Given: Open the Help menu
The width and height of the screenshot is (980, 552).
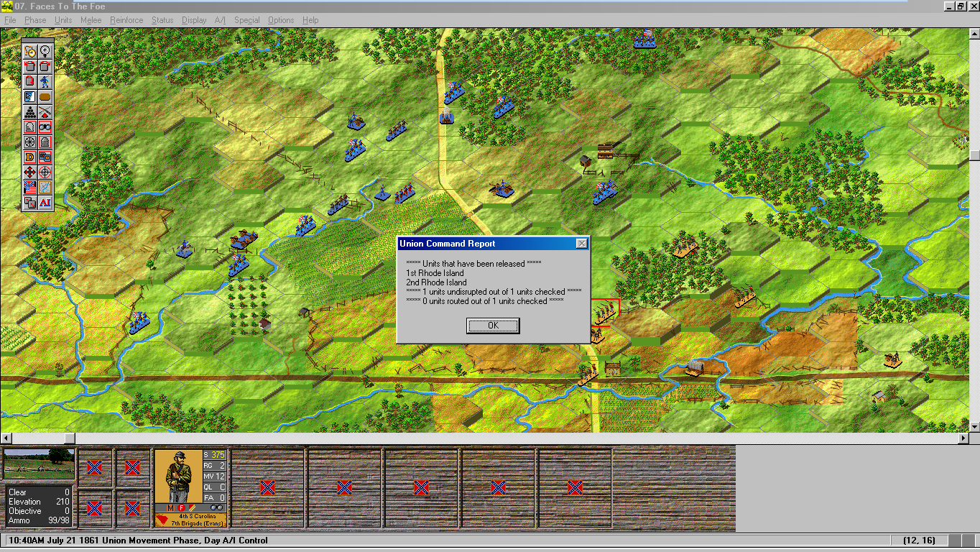Looking at the screenshot, I should pyautogui.click(x=310, y=20).
